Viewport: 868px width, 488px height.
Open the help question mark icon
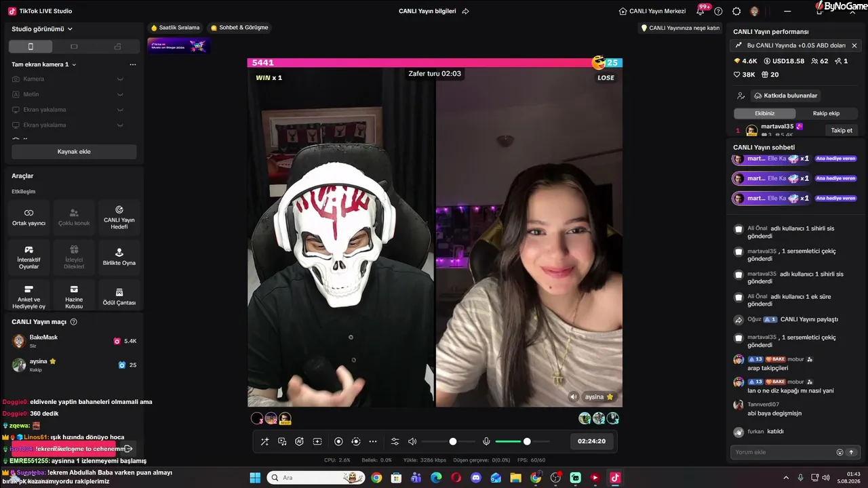[x=718, y=11]
